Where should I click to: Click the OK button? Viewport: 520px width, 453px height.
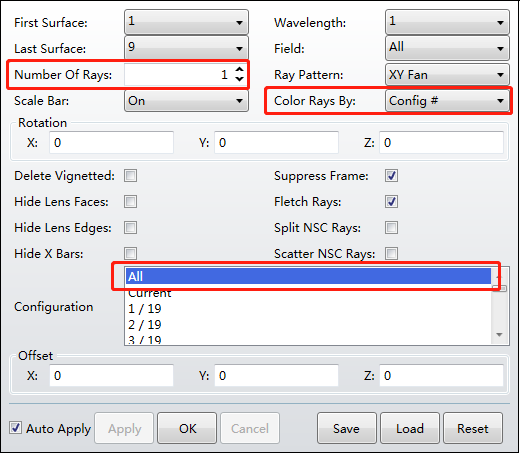coord(187,428)
